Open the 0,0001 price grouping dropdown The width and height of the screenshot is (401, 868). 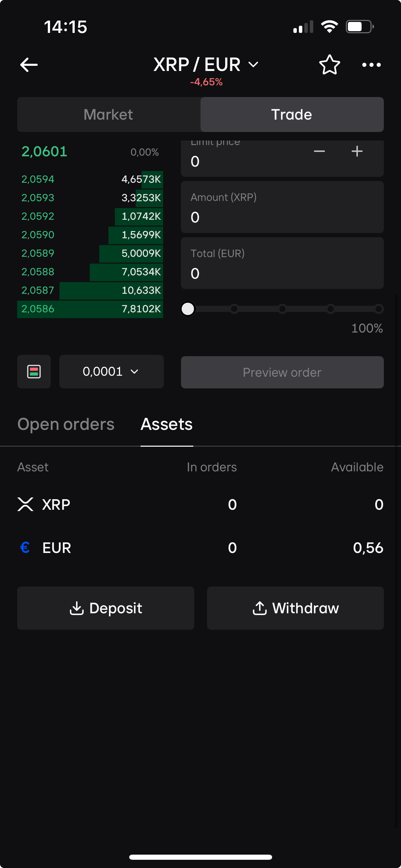(111, 372)
